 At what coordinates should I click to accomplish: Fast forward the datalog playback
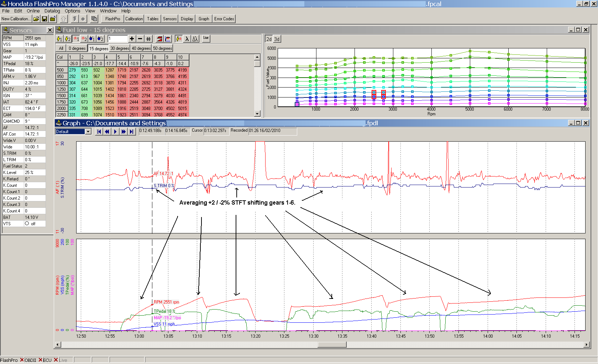pyautogui.click(x=124, y=132)
